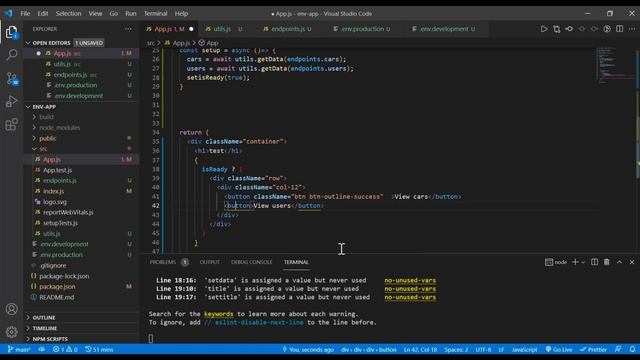Open the File menu
This screenshot has width=640, height=360.
pyautogui.click(x=25, y=13)
